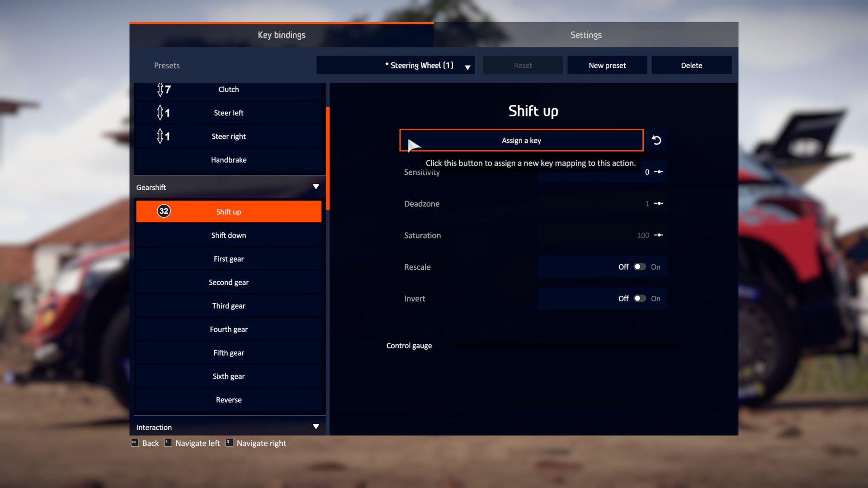The width and height of the screenshot is (868, 488).
Task: Click the New preset button
Action: (x=607, y=65)
